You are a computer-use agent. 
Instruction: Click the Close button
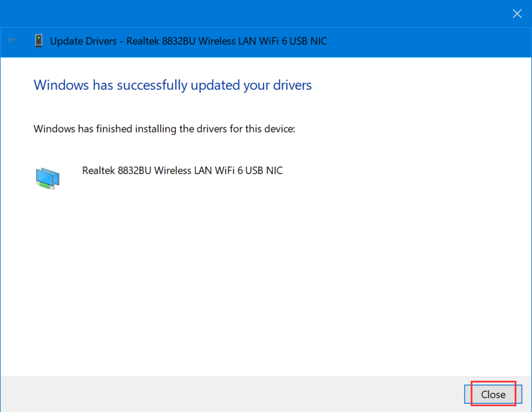coord(493,394)
